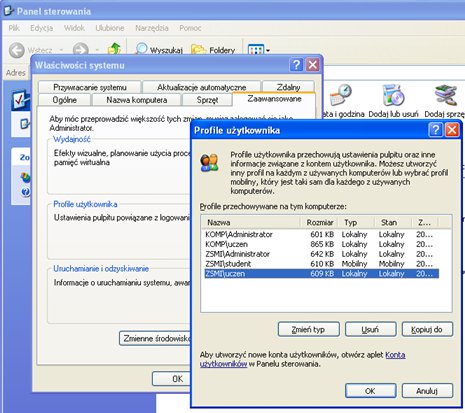This screenshot has height=413, width=465.
Task: Click the 601 KB size cell
Action: point(322,235)
